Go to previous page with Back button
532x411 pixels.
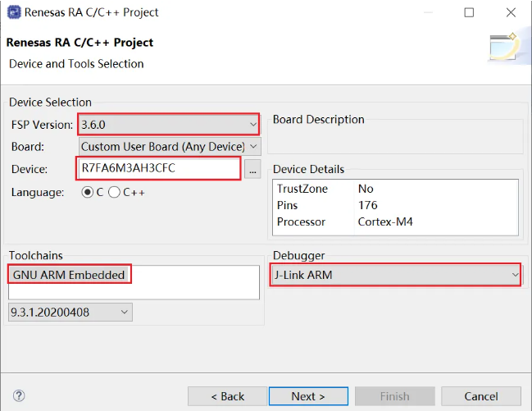(227, 396)
